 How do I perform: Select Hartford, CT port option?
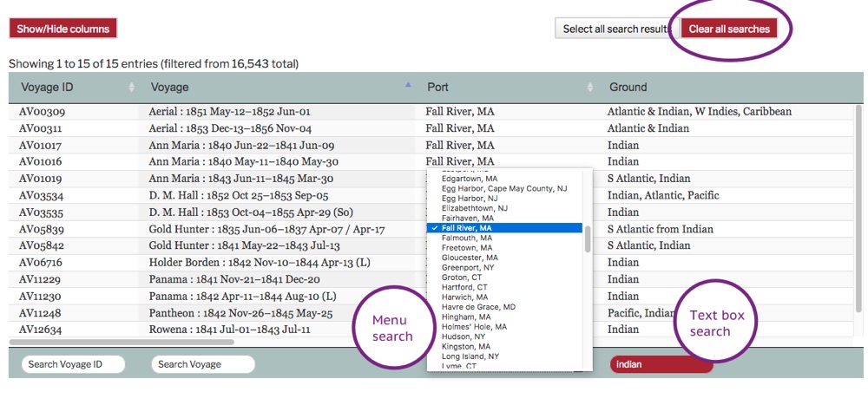coord(464,287)
